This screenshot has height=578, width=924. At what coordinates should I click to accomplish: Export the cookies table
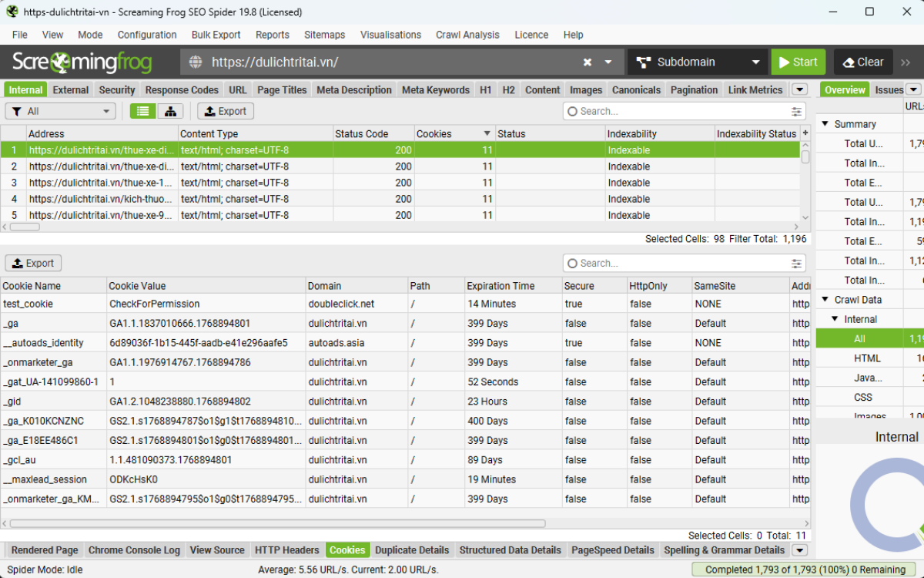(32, 263)
